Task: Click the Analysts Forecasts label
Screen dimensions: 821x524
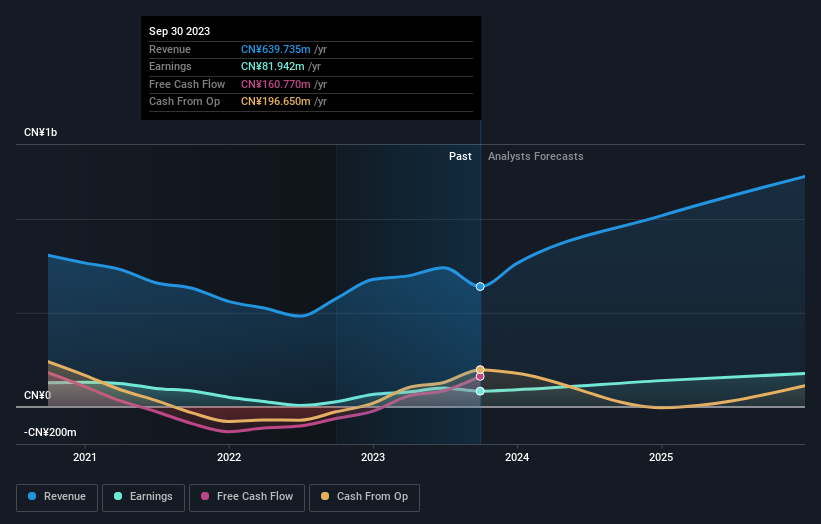Action: click(x=536, y=156)
